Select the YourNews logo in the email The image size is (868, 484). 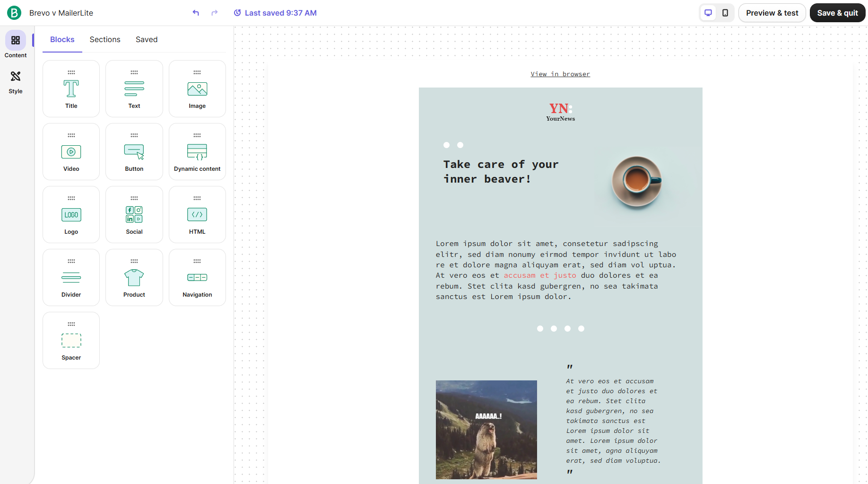(561, 112)
